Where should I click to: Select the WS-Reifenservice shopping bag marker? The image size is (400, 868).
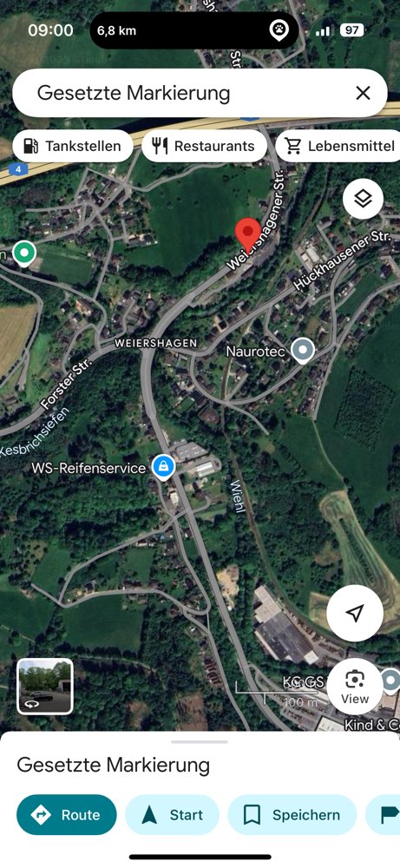tap(164, 468)
